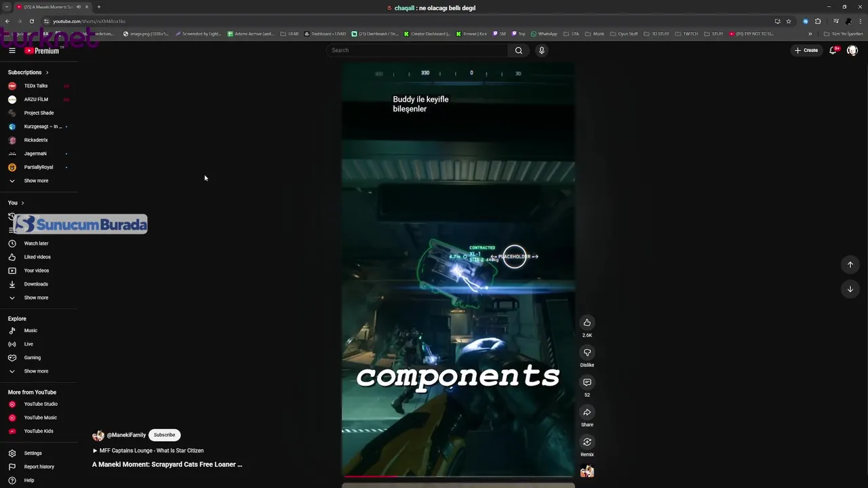Open the tab search dropdown arrow

7,7
